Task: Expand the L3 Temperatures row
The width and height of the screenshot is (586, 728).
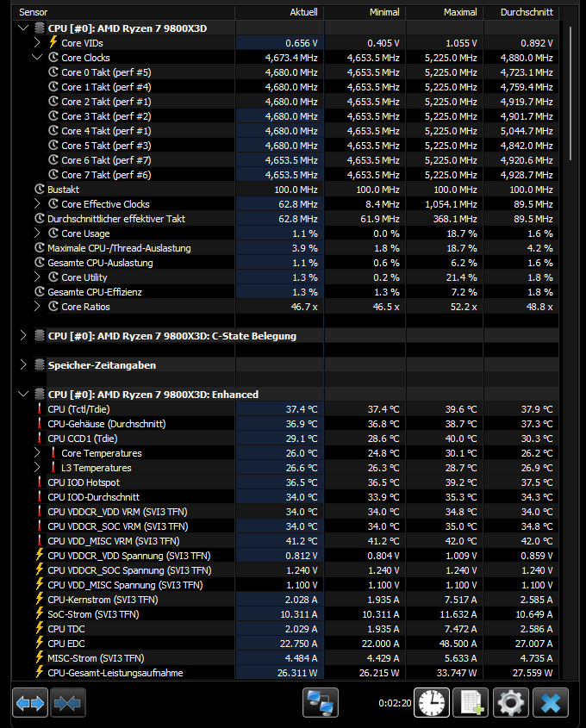Action: point(37,468)
